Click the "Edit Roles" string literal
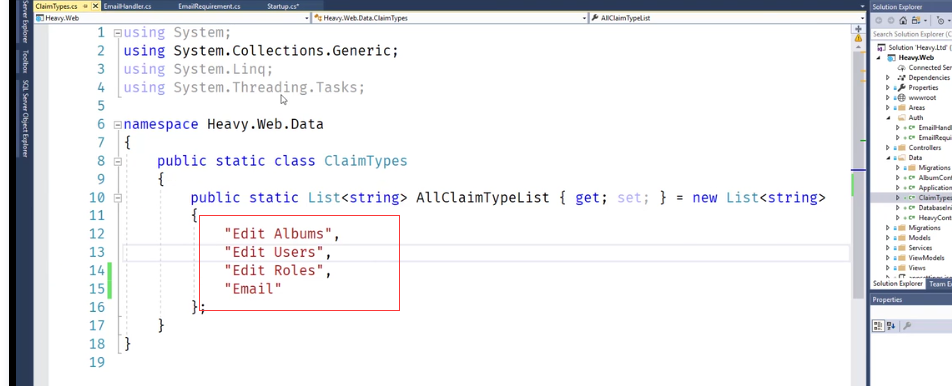This screenshot has height=386, width=952. click(x=273, y=270)
